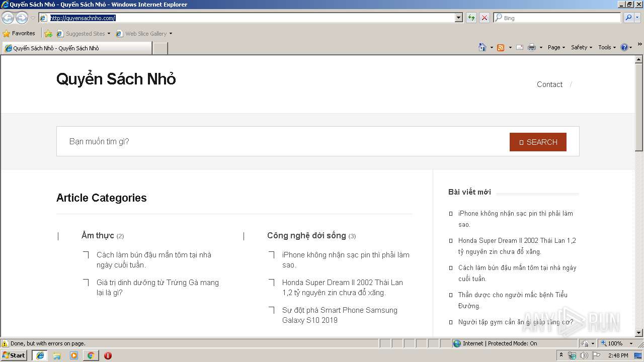
Task: Click the Print icon
Action: coord(532,47)
